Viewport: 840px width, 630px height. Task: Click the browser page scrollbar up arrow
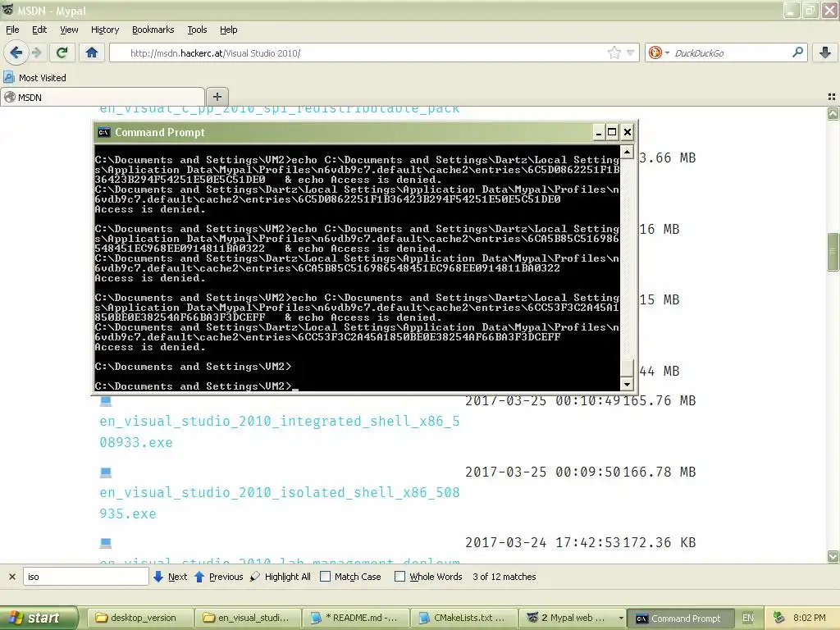(833, 113)
